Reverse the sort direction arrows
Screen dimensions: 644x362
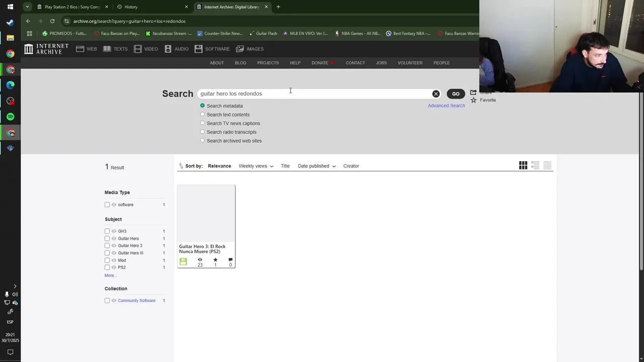point(181,166)
